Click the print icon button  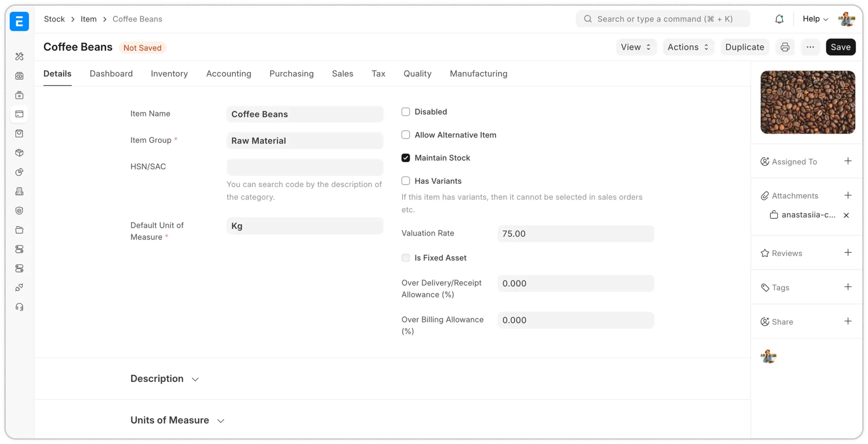point(785,47)
